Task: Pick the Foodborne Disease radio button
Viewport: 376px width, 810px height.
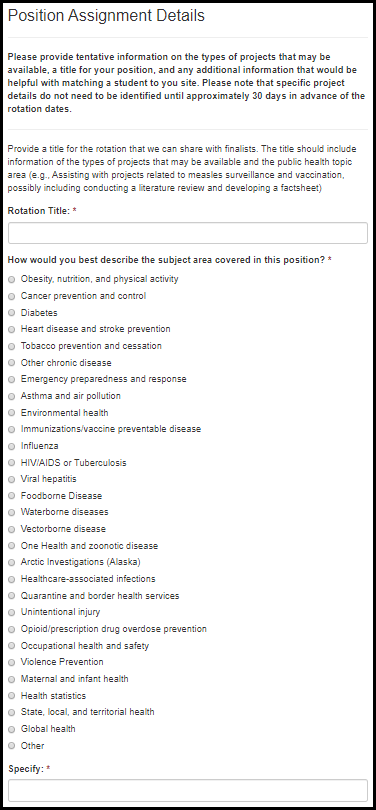Action: 12,496
